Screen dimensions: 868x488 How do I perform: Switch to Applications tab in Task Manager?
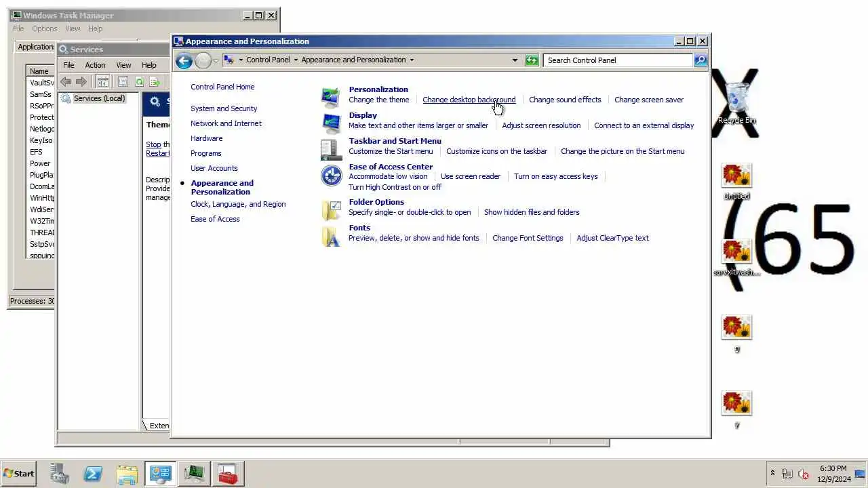click(x=36, y=47)
